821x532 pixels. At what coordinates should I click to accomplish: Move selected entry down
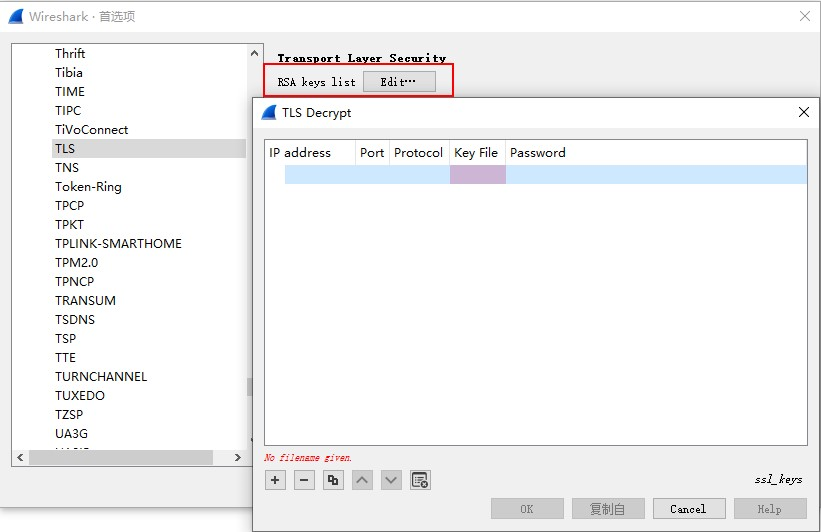(x=391, y=480)
